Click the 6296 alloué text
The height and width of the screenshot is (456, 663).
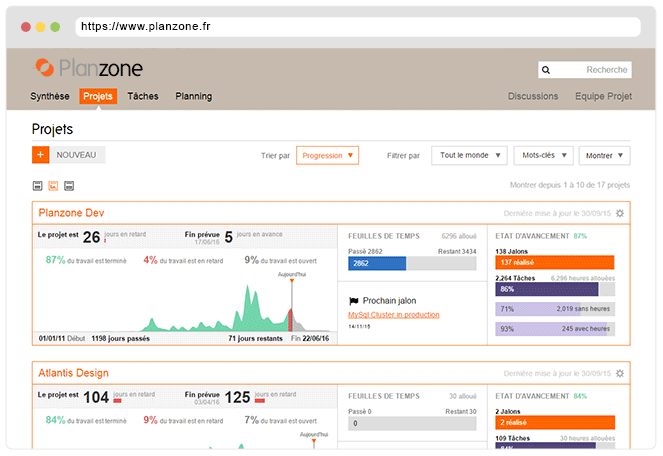pyautogui.click(x=459, y=236)
